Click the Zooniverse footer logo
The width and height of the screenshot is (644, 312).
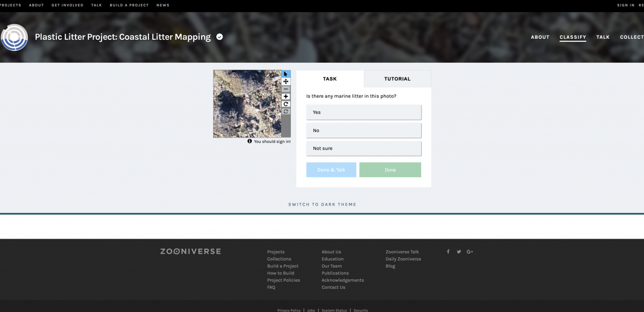click(190, 251)
